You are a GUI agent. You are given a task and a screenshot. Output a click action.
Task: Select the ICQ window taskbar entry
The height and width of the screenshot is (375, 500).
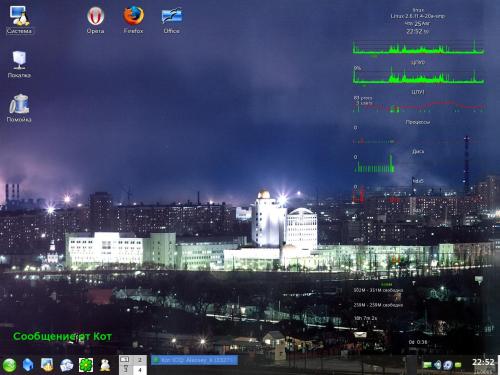click(194, 360)
